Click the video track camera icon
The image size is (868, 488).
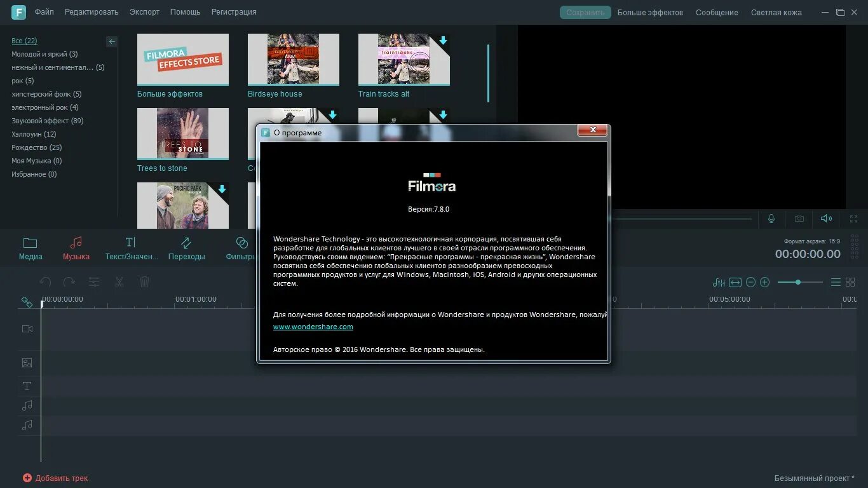coord(27,329)
